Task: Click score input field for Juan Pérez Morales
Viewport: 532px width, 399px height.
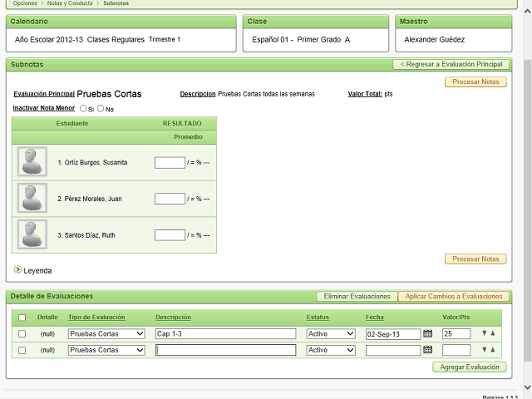Action: [170, 199]
